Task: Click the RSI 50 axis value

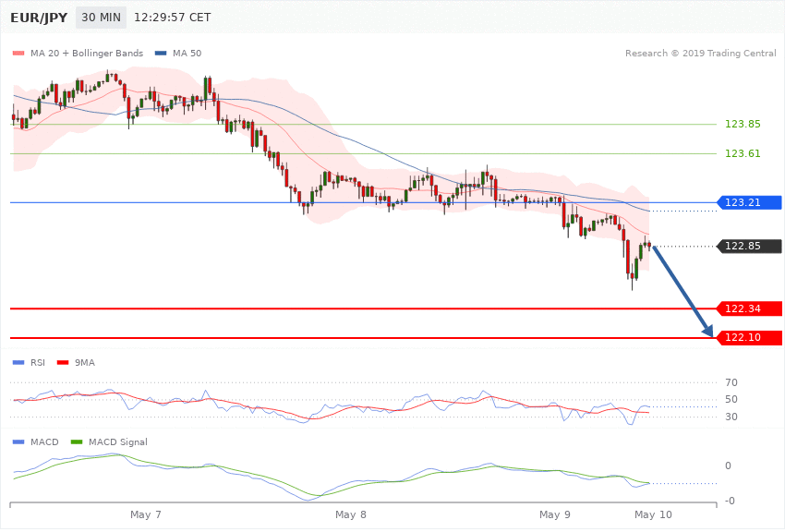Action: tap(731, 399)
